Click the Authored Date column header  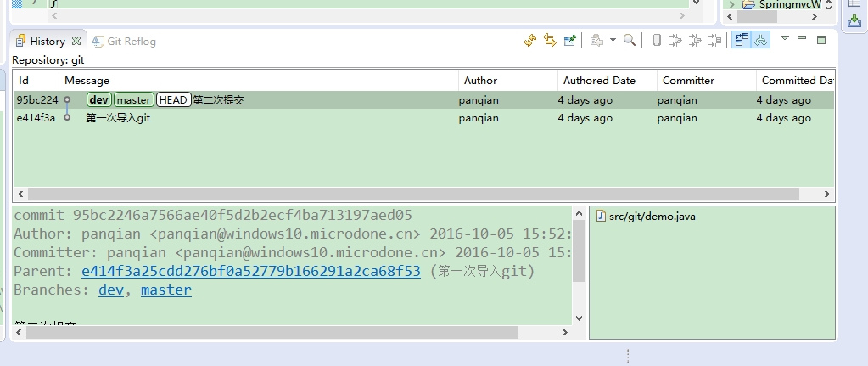(608, 81)
